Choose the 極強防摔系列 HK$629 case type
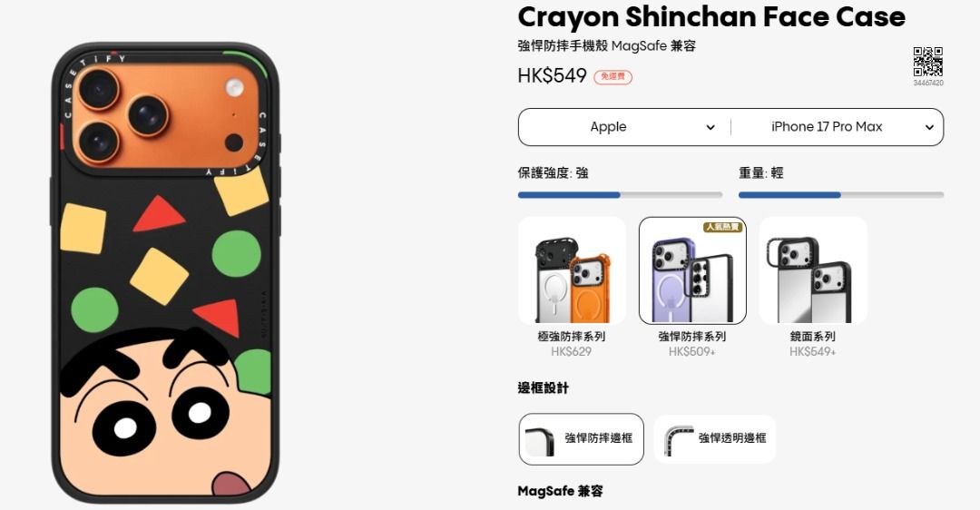This screenshot has height=510, width=980. click(x=572, y=289)
